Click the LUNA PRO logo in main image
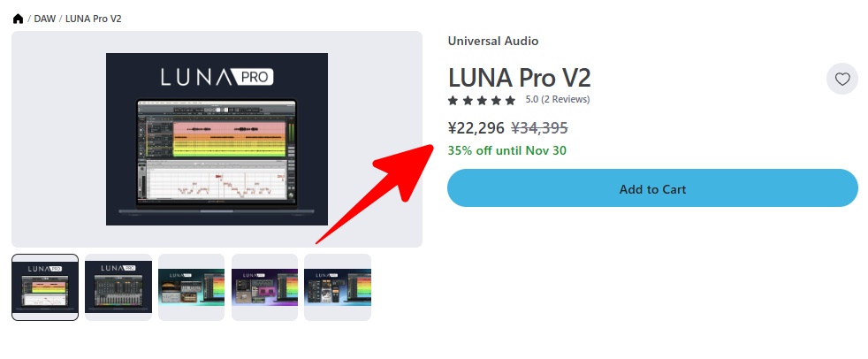 click(x=217, y=77)
